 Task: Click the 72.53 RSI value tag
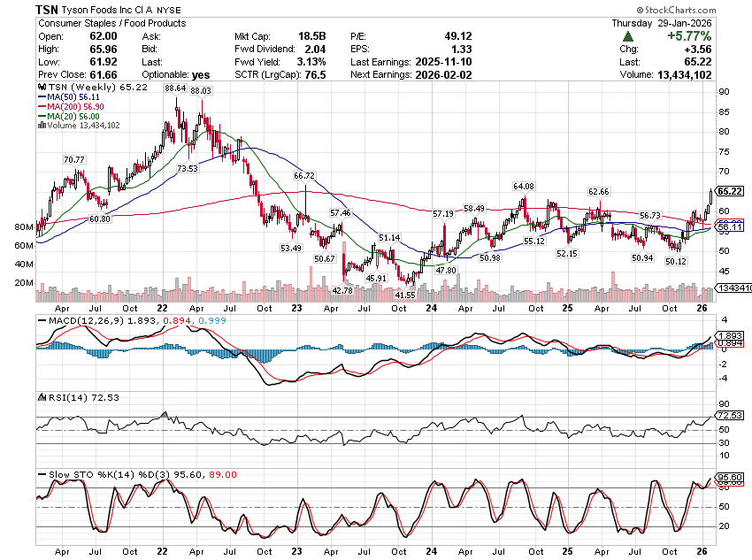729,415
